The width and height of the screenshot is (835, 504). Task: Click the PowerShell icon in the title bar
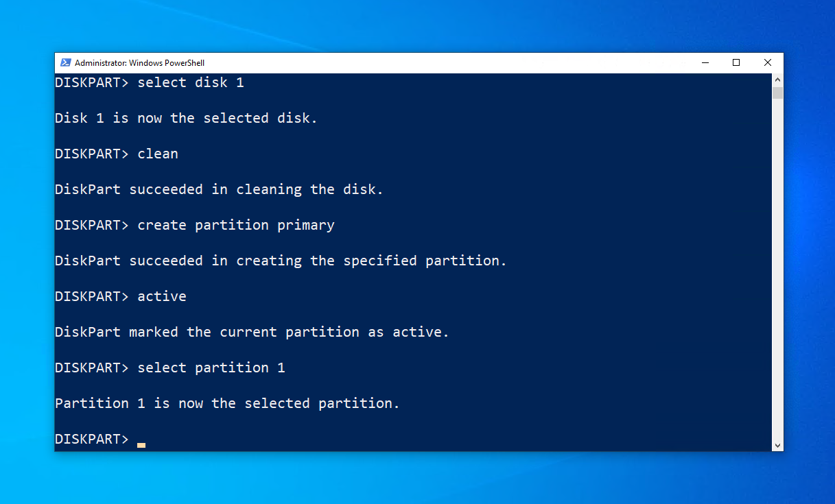pyautogui.click(x=66, y=62)
